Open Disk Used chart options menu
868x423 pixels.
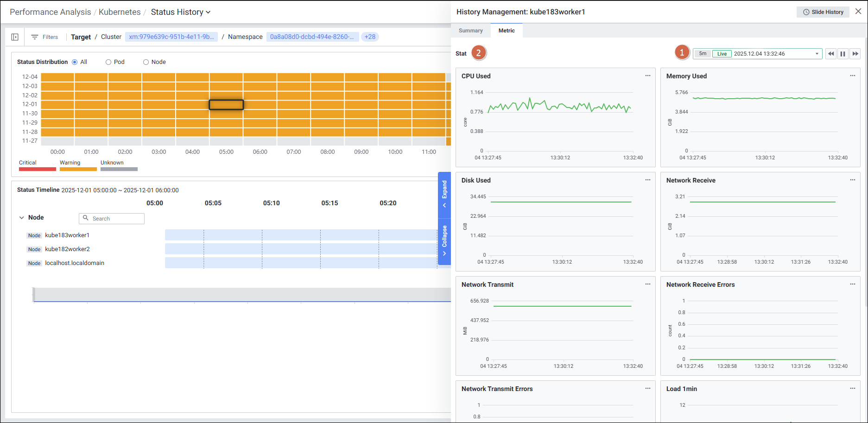click(647, 180)
